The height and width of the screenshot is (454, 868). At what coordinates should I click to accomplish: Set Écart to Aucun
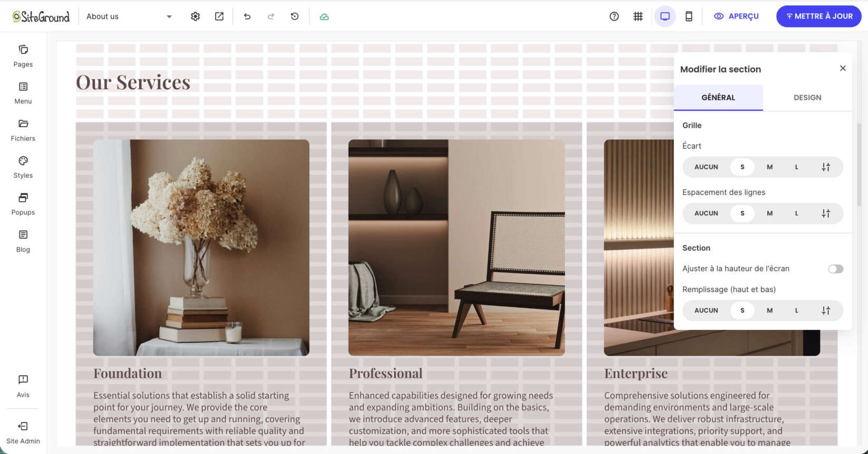(x=706, y=167)
